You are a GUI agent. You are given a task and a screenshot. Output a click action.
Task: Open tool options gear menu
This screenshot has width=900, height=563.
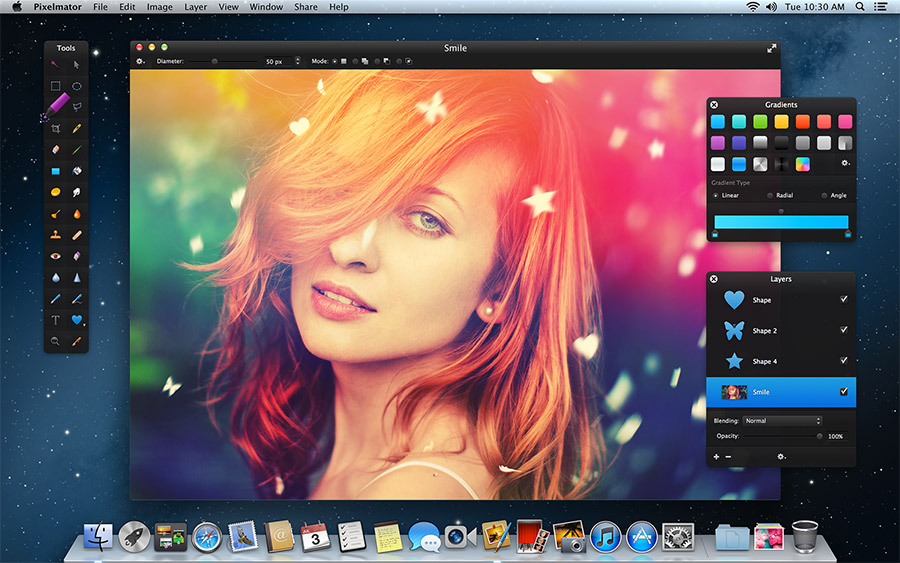click(142, 62)
